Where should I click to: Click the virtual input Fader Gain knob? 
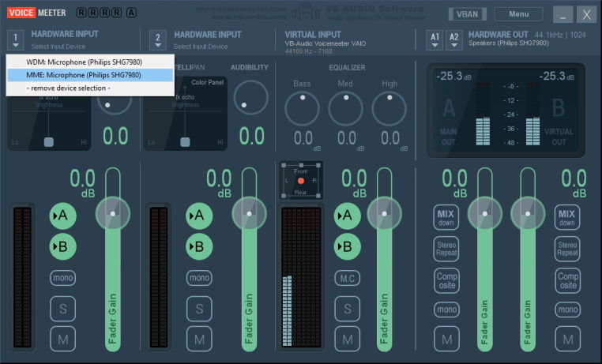(x=384, y=214)
